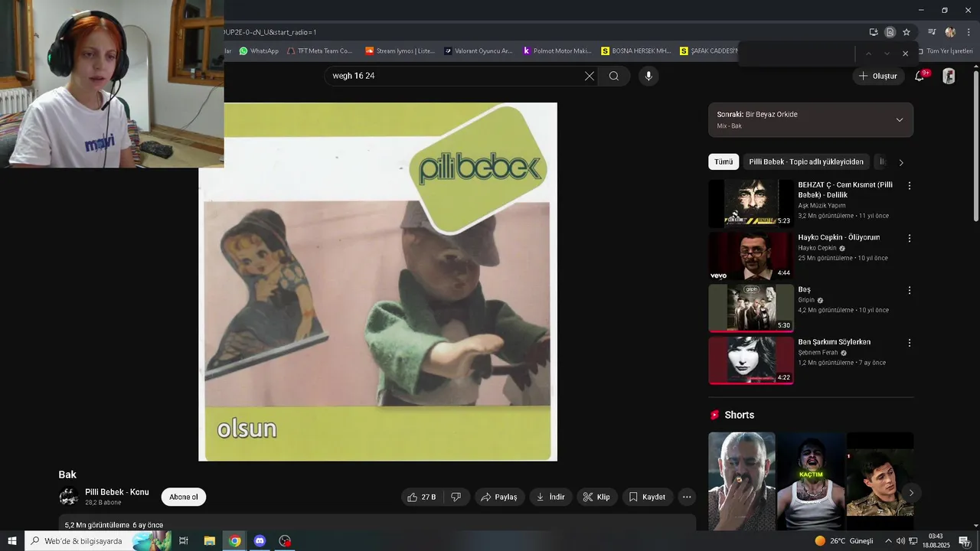The height and width of the screenshot is (551, 980).
Task: Open YouTube notifications bell
Action: click(x=920, y=76)
